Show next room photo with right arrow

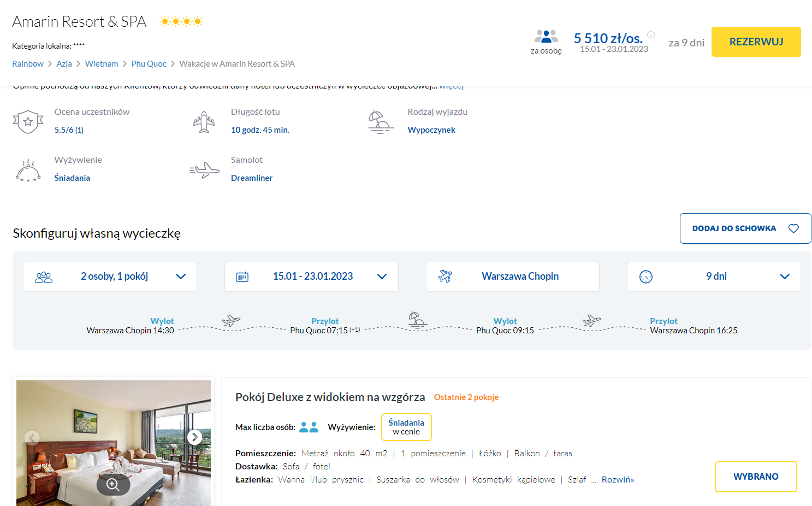(x=195, y=437)
